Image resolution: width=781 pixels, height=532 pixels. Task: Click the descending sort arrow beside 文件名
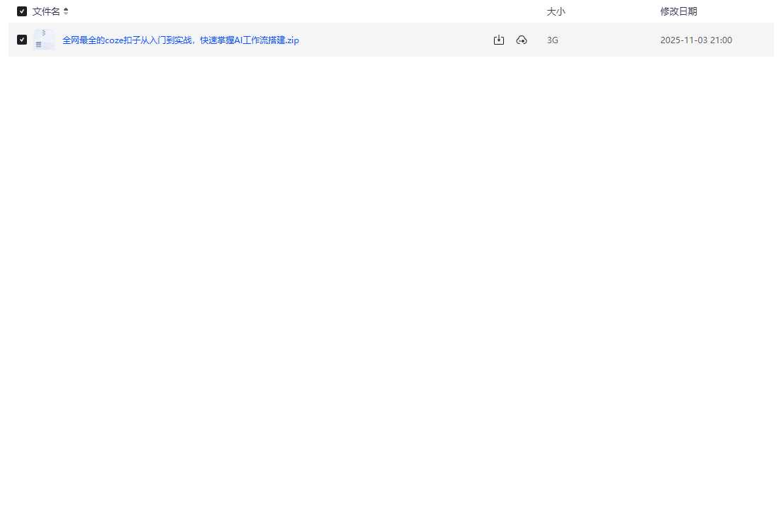(66, 13)
